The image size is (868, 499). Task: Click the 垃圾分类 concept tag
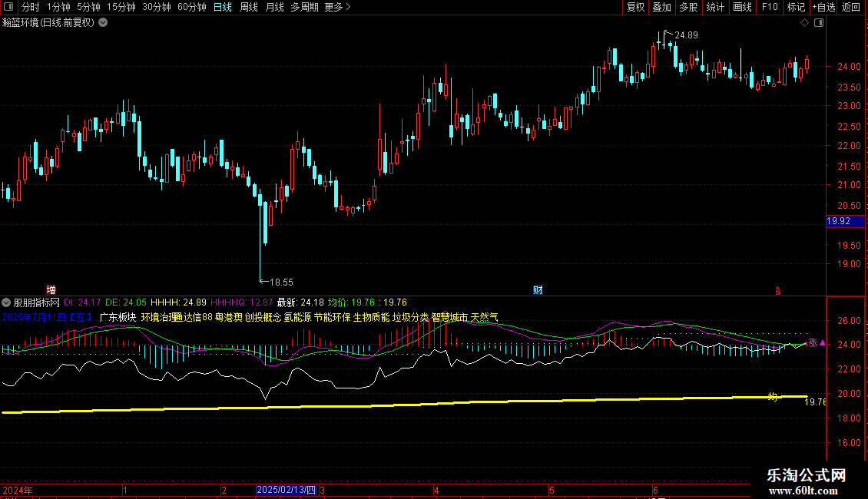(x=411, y=318)
